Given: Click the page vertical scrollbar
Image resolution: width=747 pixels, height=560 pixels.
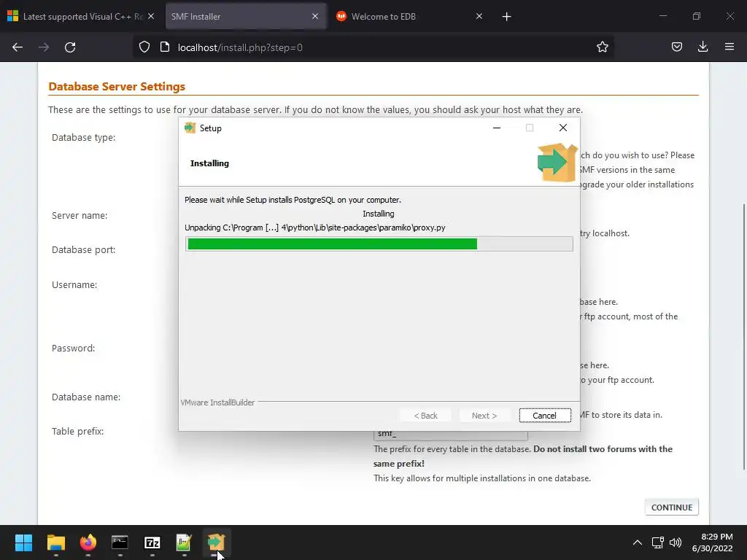Looking at the screenshot, I should click(744, 337).
